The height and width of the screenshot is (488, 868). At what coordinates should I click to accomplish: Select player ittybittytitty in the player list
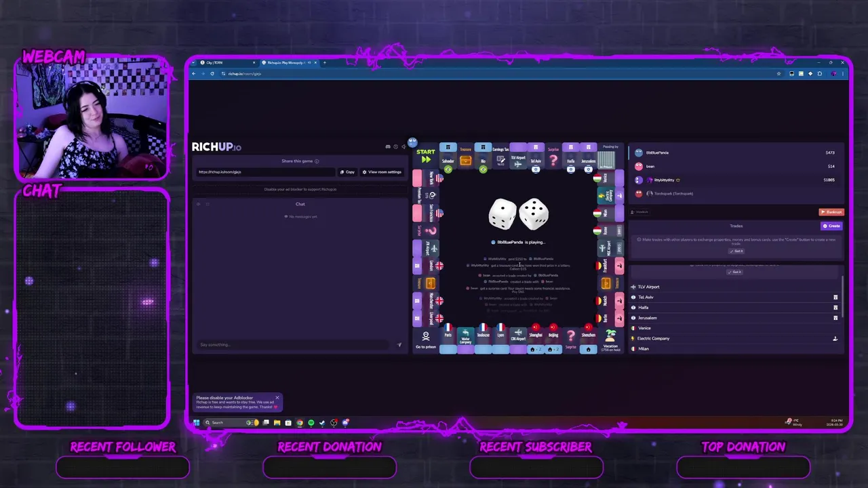coord(736,180)
